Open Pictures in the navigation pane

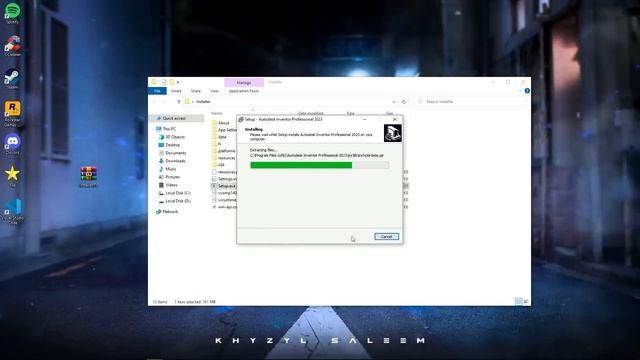[x=169, y=177]
